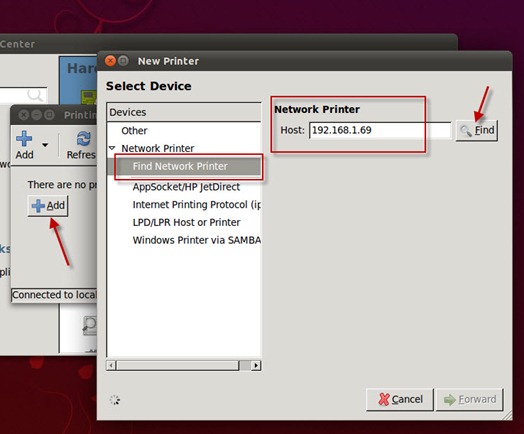Click the disabled minimize button of New Printer

point(123,61)
